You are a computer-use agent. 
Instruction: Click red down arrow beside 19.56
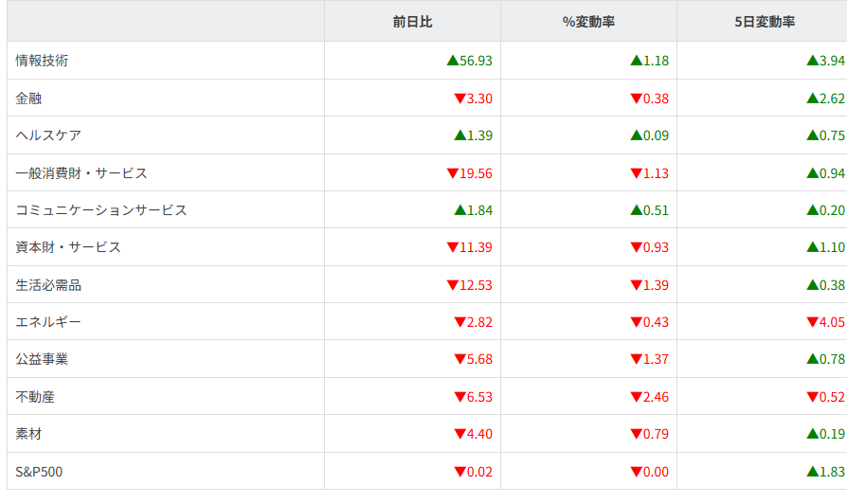452,173
